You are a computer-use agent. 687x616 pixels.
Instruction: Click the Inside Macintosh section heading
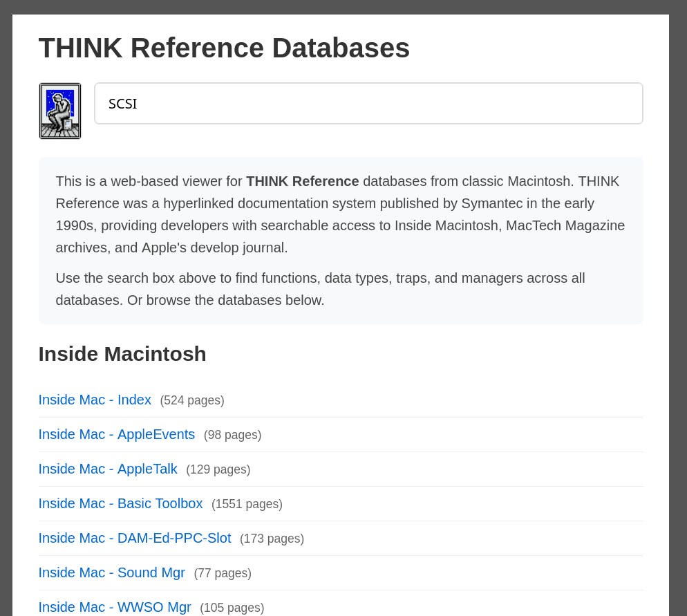click(x=122, y=353)
